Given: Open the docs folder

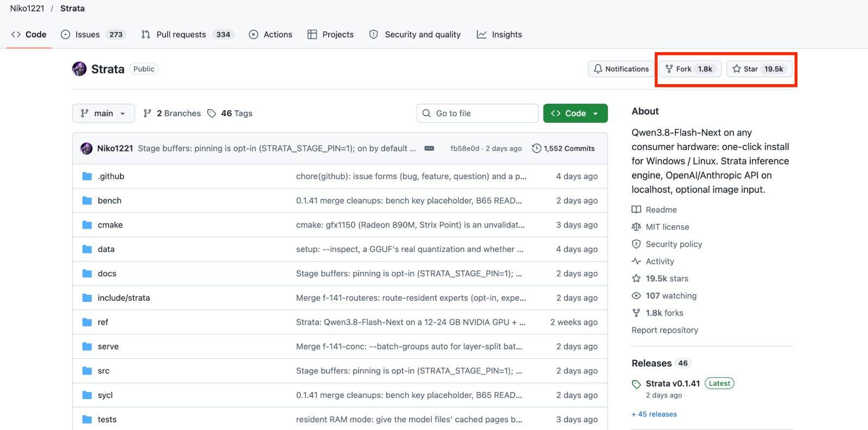Looking at the screenshot, I should [x=107, y=274].
